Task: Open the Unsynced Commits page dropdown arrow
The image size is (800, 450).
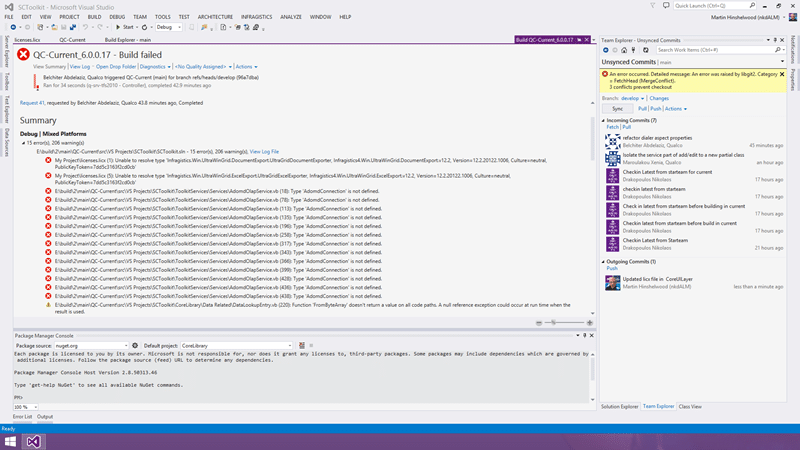Action: [x=782, y=62]
